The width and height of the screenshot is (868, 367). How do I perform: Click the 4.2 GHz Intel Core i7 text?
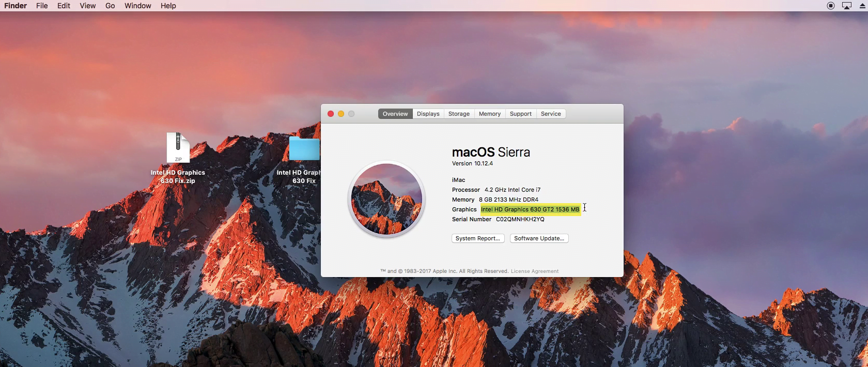click(x=513, y=190)
